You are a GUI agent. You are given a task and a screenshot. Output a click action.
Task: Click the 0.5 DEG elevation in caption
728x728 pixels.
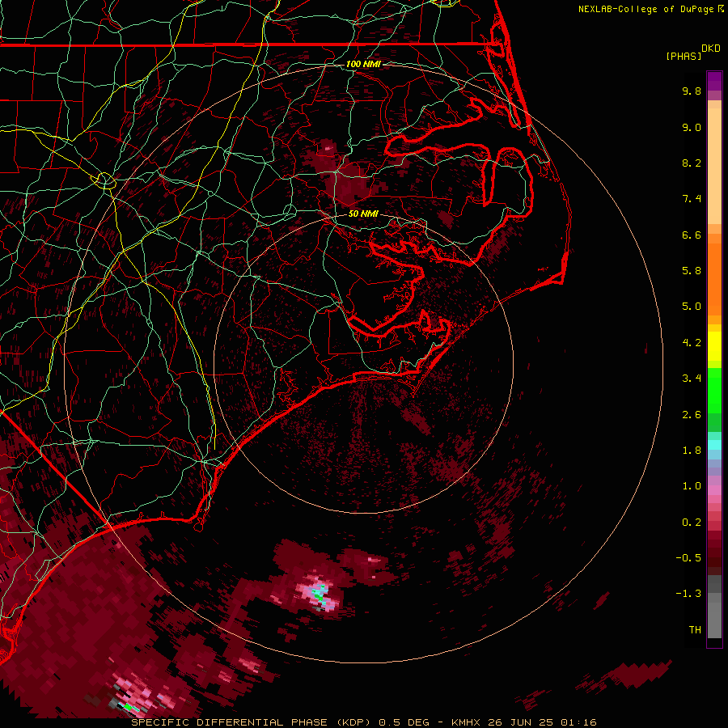click(x=404, y=722)
